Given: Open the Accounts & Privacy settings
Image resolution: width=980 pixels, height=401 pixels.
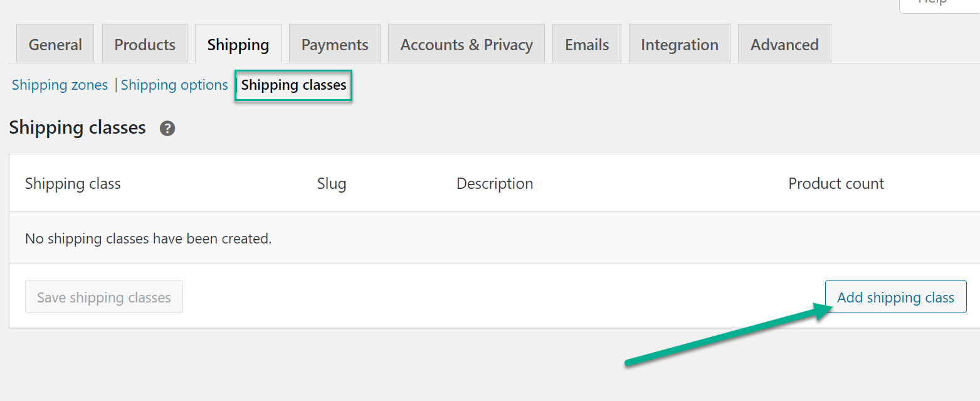Looking at the screenshot, I should (x=466, y=43).
